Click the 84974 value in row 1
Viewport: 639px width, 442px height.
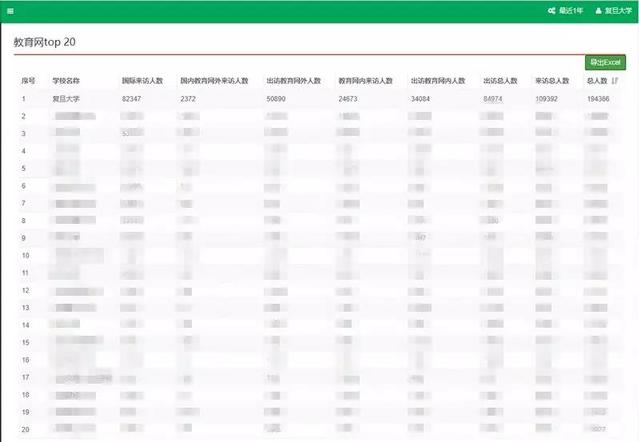pyautogui.click(x=493, y=99)
